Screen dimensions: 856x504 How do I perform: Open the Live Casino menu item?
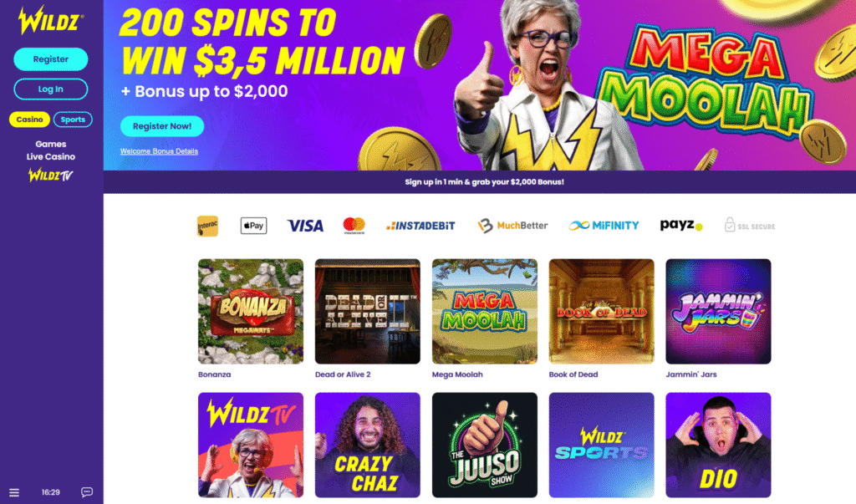click(51, 156)
